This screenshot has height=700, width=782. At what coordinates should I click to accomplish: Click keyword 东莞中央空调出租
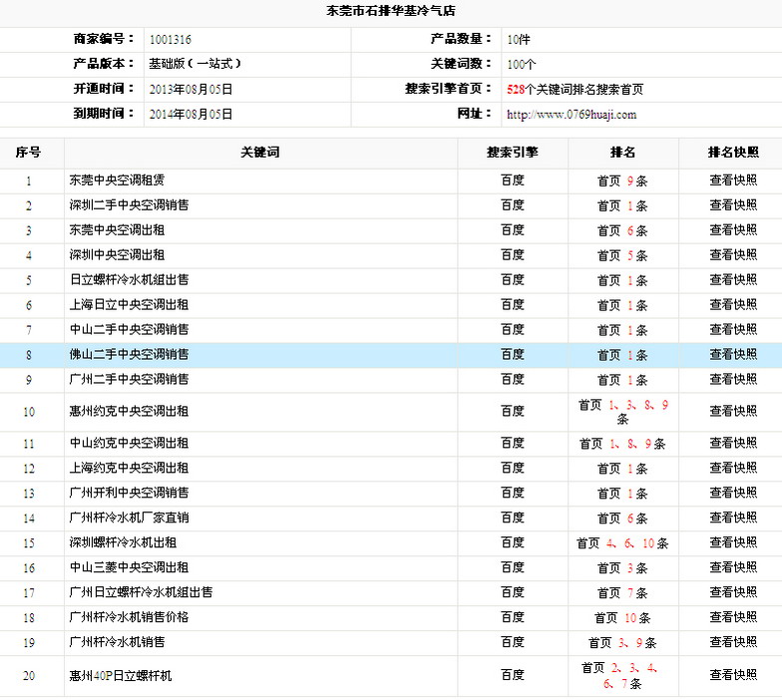(x=117, y=230)
